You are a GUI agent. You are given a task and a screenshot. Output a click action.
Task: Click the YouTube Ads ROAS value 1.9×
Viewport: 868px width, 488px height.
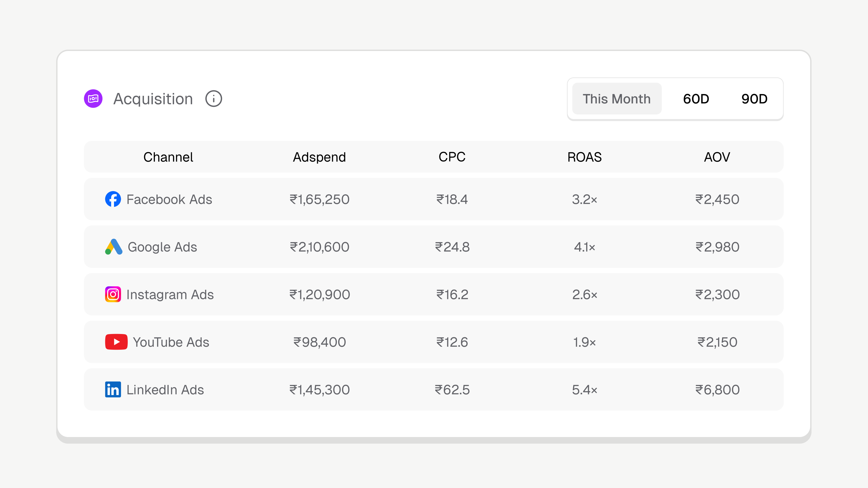click(x=584, y=342)
